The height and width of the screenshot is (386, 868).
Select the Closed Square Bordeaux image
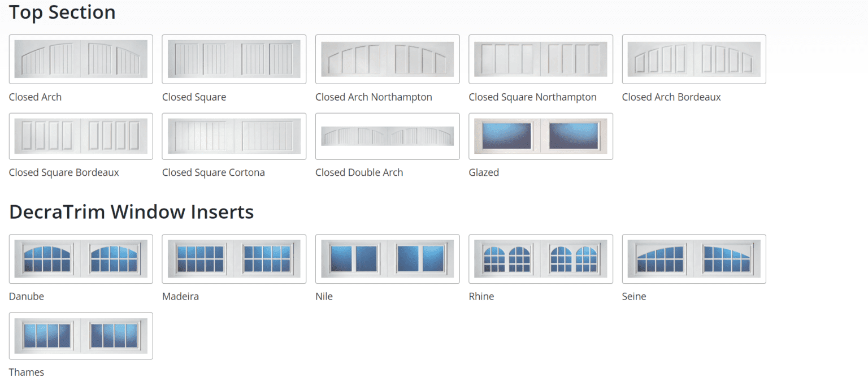81,136
